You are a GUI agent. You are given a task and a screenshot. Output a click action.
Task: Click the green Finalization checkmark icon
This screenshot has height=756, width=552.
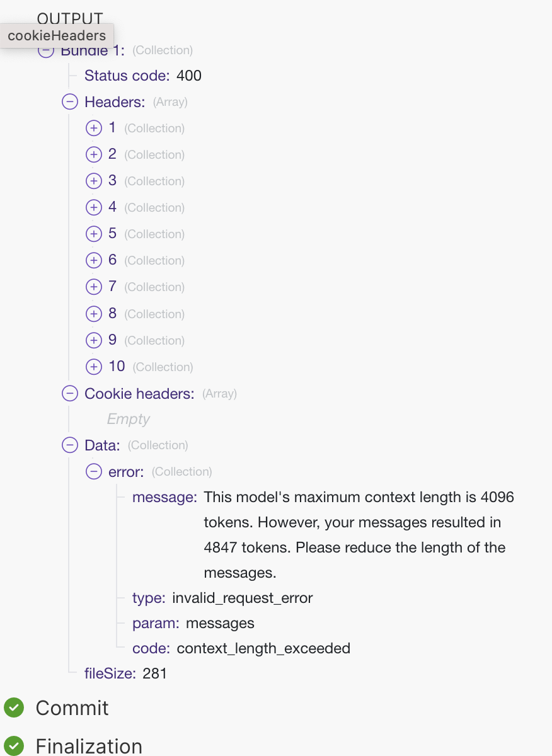14,746
